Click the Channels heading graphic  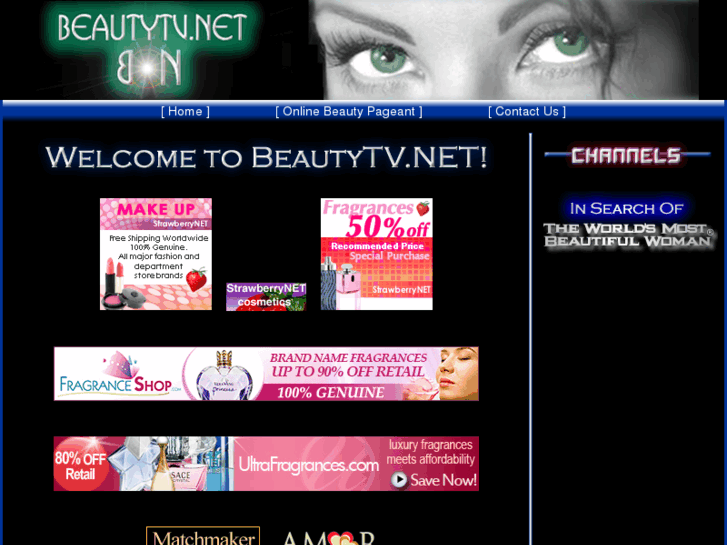(x=627, y=155)
